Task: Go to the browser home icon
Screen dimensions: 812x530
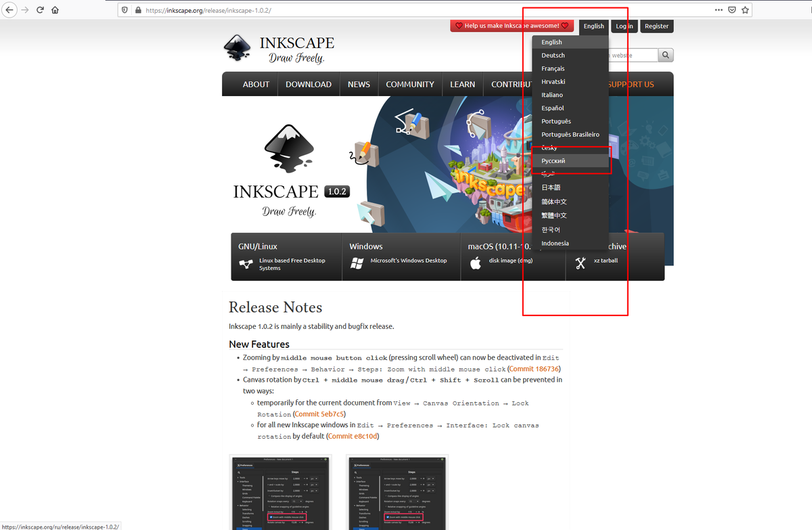Action: tap(55, 10)
